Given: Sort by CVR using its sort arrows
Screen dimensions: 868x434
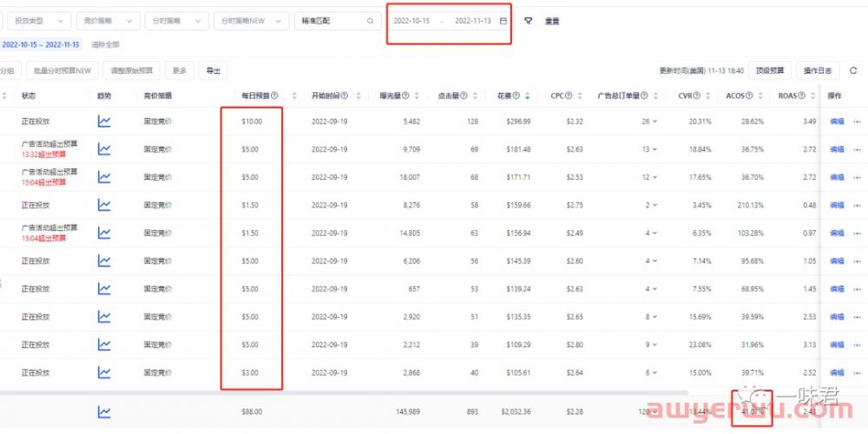Looking at the screenshot, I should pos(710,95).
